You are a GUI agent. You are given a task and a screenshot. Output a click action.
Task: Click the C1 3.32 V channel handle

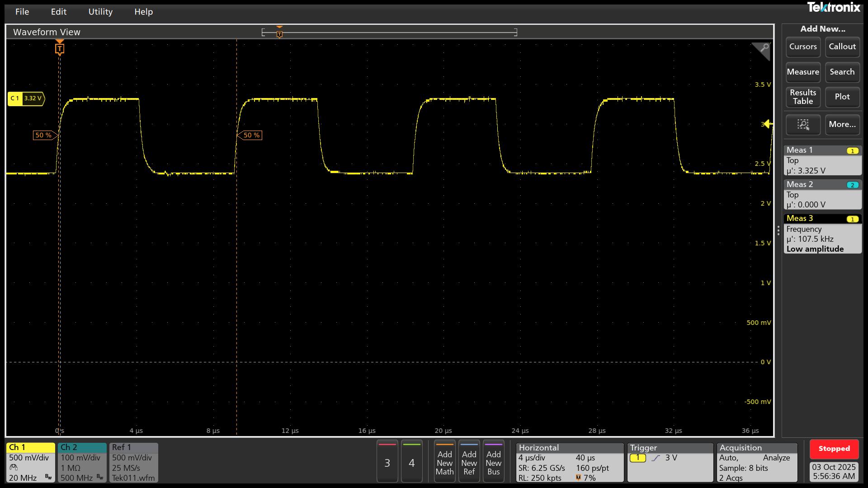coord(26,99)
